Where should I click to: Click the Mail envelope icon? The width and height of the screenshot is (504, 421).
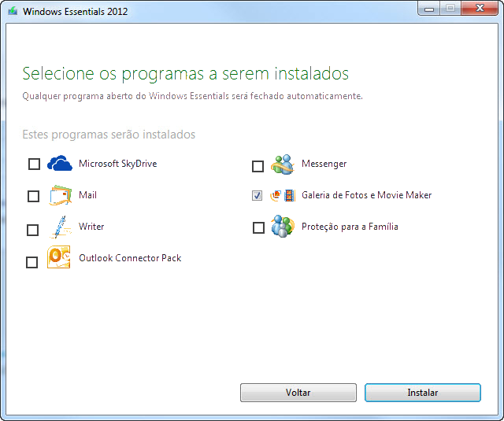click(x=60, y=195)
